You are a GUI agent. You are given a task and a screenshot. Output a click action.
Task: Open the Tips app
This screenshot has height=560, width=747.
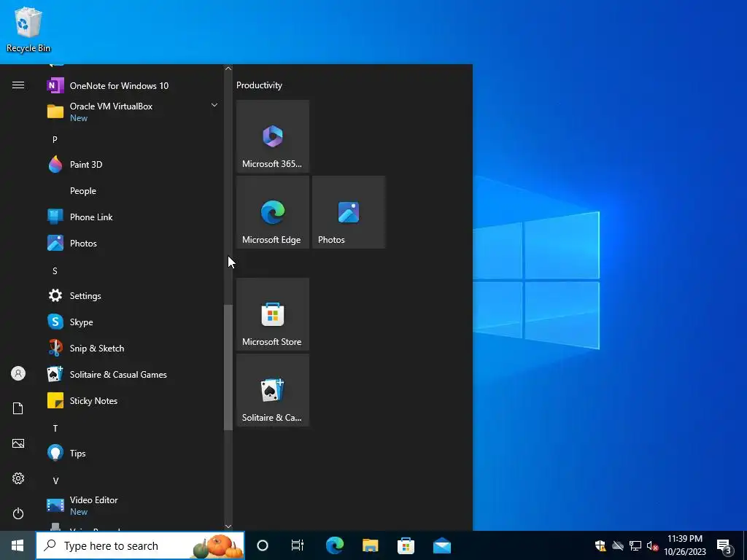[x=133, y=453]
